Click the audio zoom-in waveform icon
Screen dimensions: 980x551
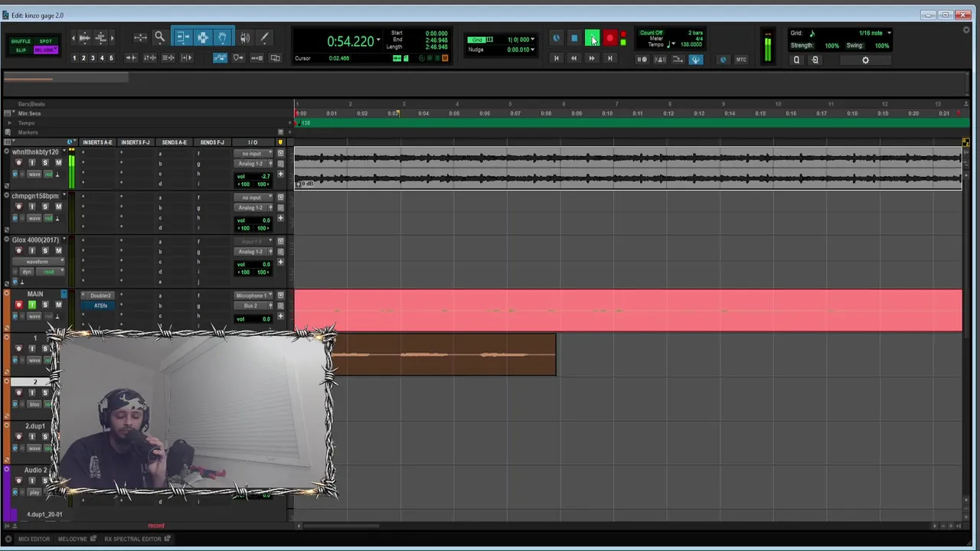pos(85,37)
